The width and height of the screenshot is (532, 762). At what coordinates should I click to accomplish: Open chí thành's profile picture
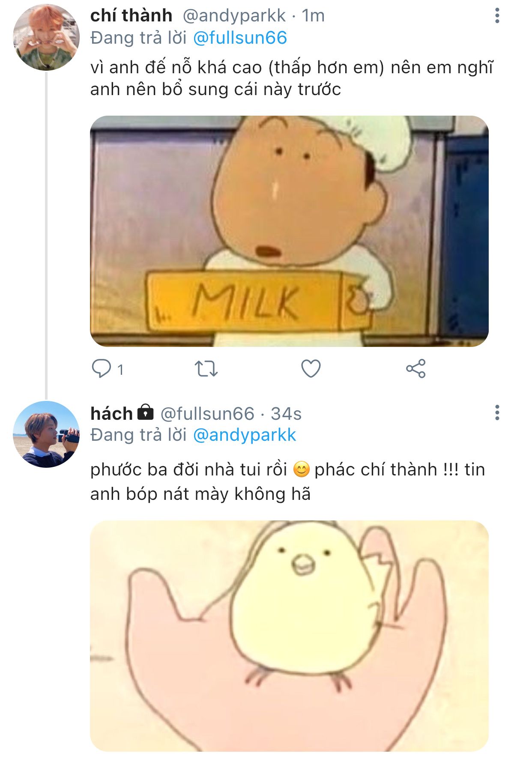[x=46, y=37]
